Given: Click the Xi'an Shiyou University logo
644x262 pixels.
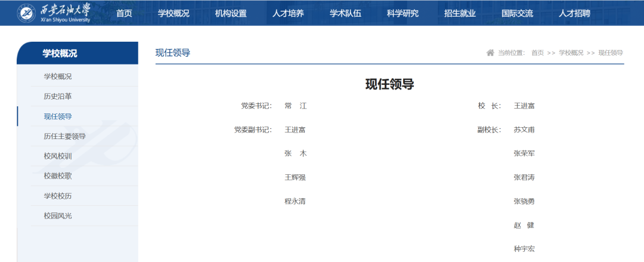Looking at the screenshot, I should point(54,13).
